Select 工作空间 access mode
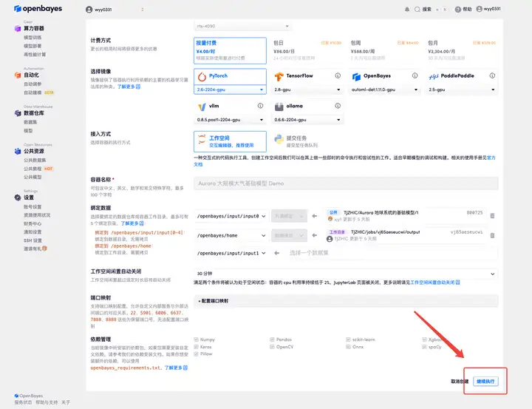Screen dimensions: 532x409 pos(230,141)
